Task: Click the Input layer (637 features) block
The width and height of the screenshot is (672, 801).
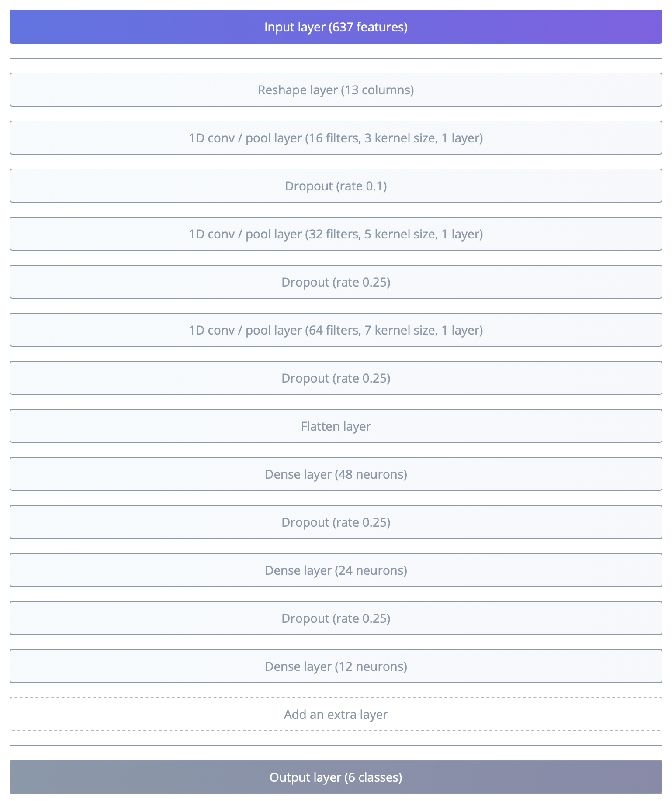Action: 336,27
